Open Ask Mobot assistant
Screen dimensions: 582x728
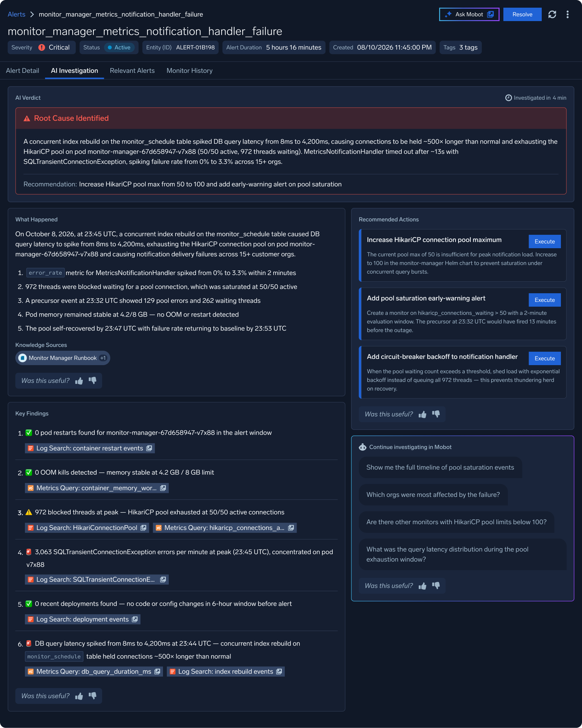[469, 14]
